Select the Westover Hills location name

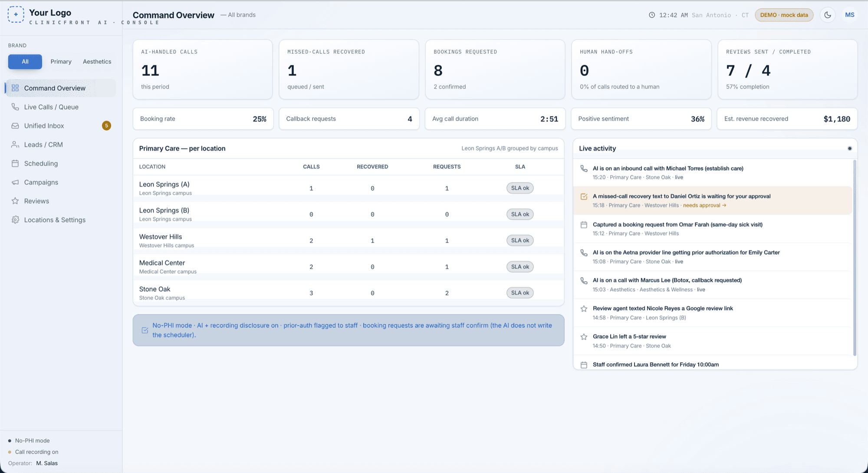pyautogui.click(x=161, y=237)
